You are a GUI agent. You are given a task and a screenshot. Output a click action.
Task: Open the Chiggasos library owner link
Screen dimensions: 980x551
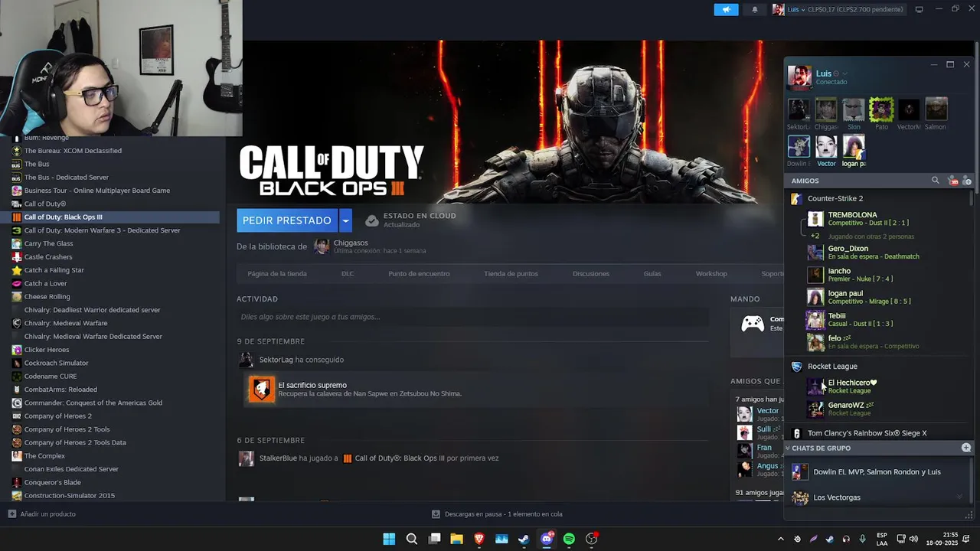(351, 243)
